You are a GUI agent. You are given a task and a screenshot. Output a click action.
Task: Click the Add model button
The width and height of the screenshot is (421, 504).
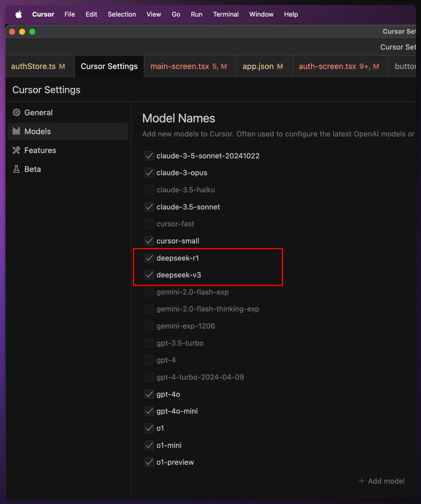tap(382, 481)
